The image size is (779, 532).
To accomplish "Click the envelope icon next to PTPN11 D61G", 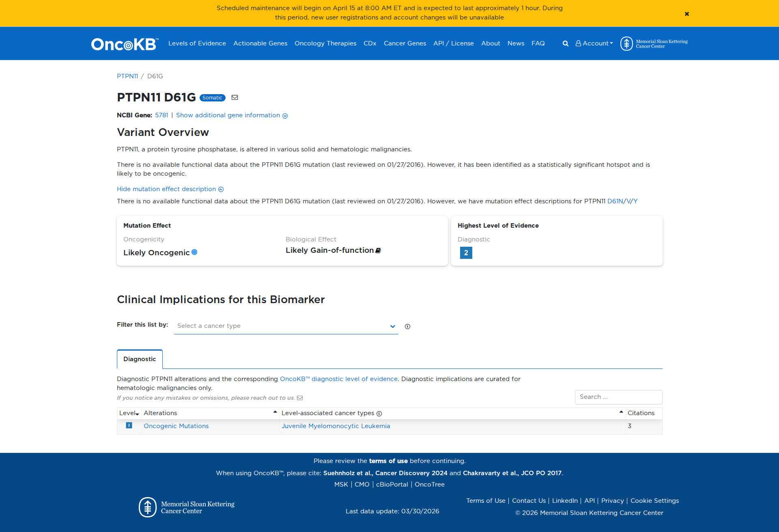I will click(x=235, y=97).
